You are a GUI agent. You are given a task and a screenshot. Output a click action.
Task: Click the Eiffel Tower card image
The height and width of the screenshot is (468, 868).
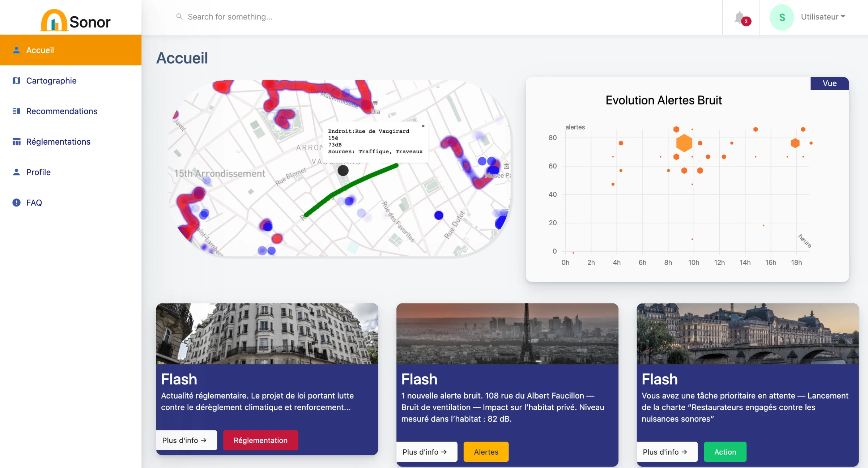pyautogui.click(x=507, y=333)
